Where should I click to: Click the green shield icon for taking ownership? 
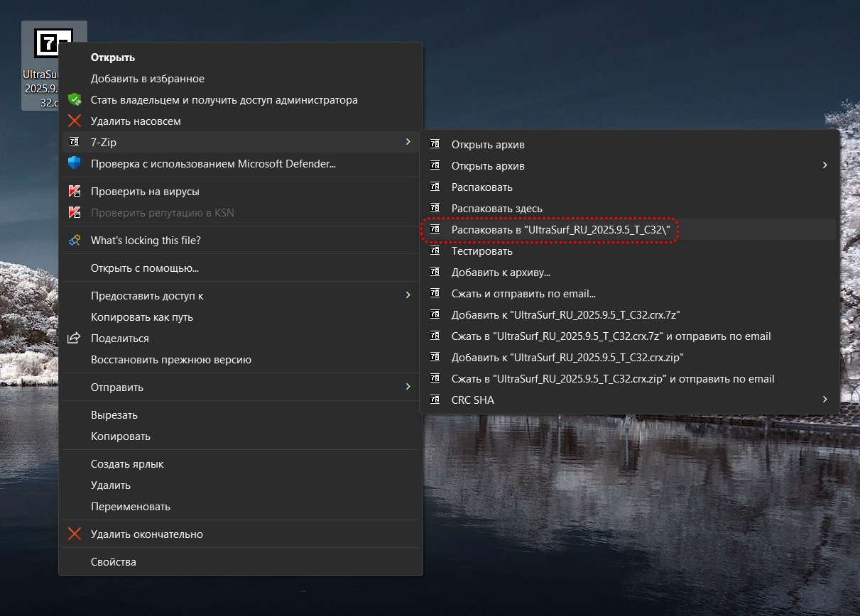pos(74,100)
